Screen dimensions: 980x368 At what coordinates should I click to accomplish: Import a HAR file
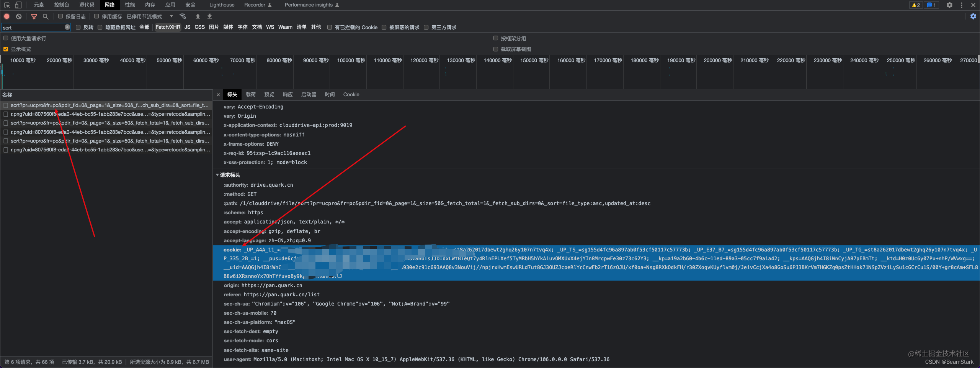pos(198,16)
